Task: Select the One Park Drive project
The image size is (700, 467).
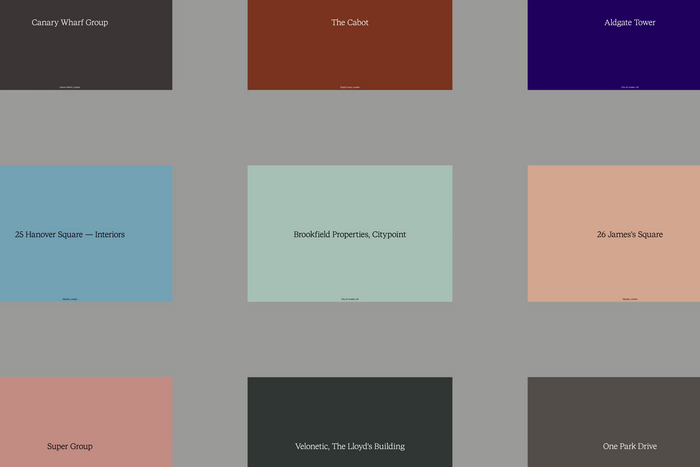Action: pyautogui.click(x=630, y=446)
